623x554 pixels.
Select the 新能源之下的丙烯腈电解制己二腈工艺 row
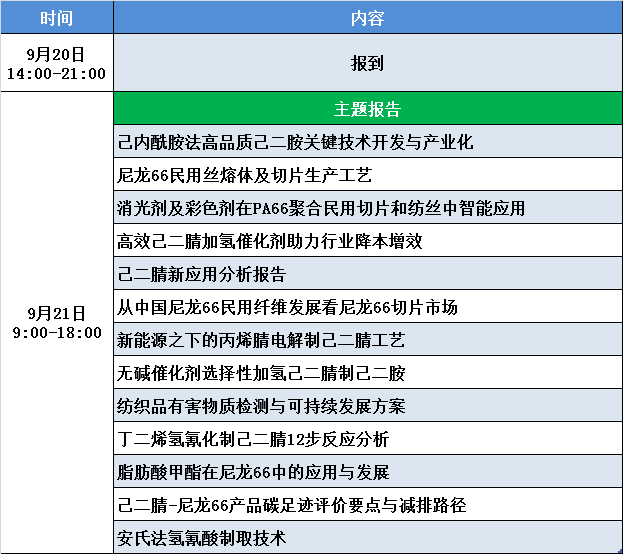[x=261, y=340]
